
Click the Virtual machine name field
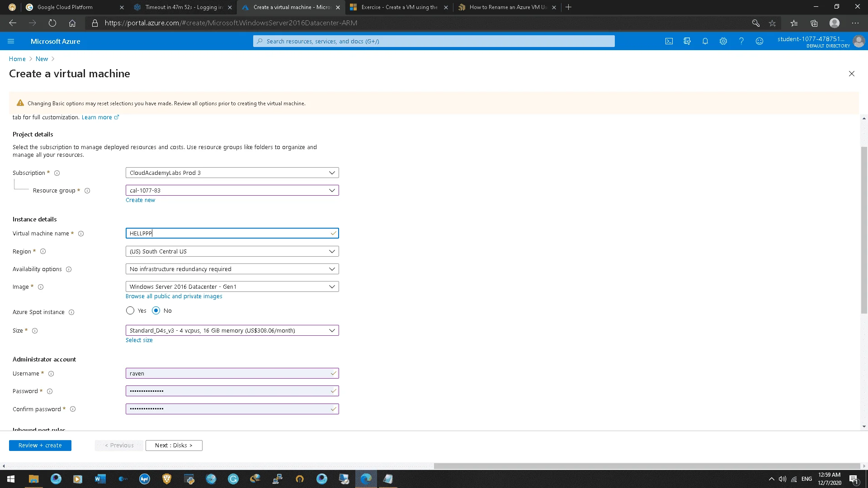click(232, 233)
